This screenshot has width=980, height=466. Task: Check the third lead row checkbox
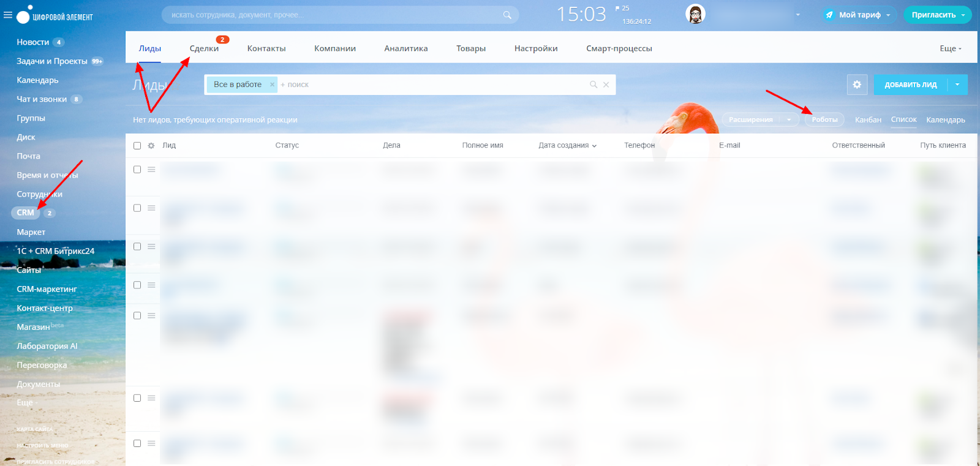pyautogui.click(x=137, y=247)
